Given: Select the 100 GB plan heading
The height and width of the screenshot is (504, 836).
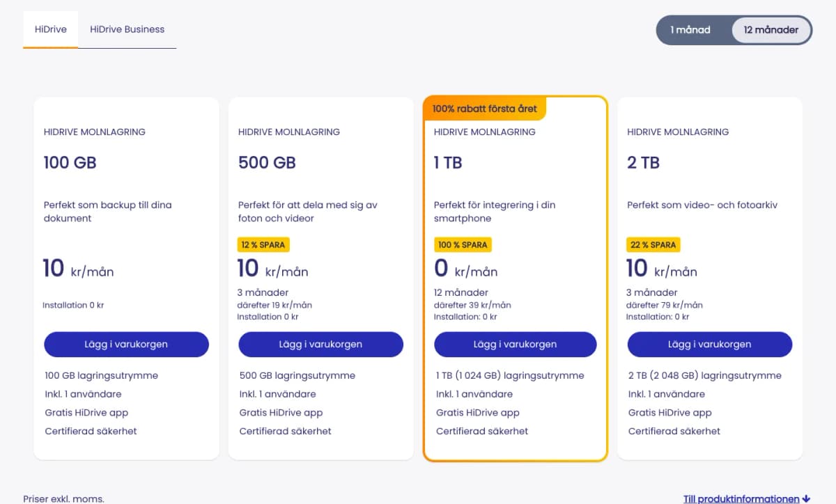Looking at the screenshot, I should [x=70, y=163].
